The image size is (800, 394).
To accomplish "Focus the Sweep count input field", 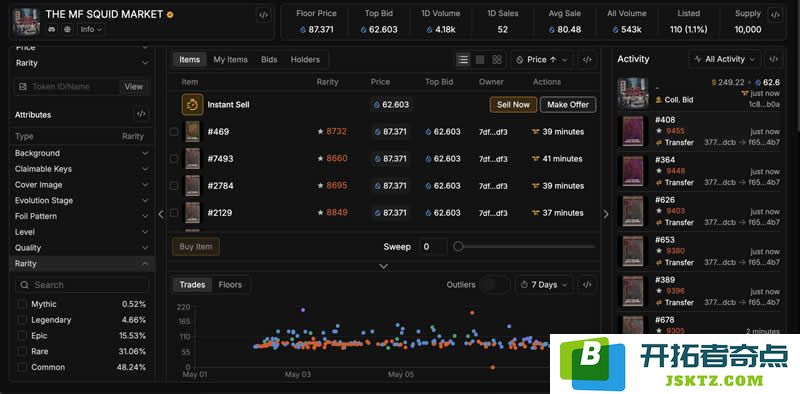I will click(x=433, y=247).
